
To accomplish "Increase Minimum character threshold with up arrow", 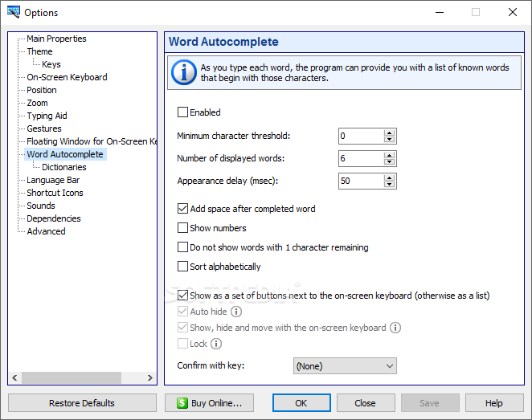I will [390, 133].
